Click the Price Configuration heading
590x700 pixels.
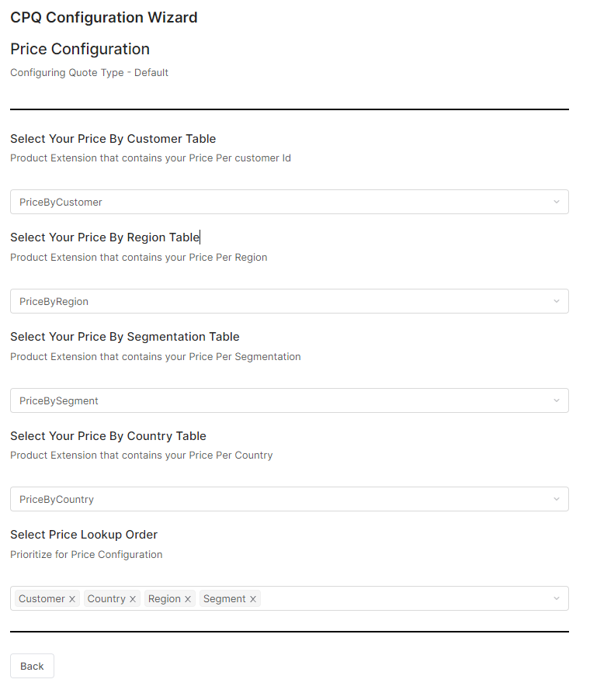(x=80, y=49)
